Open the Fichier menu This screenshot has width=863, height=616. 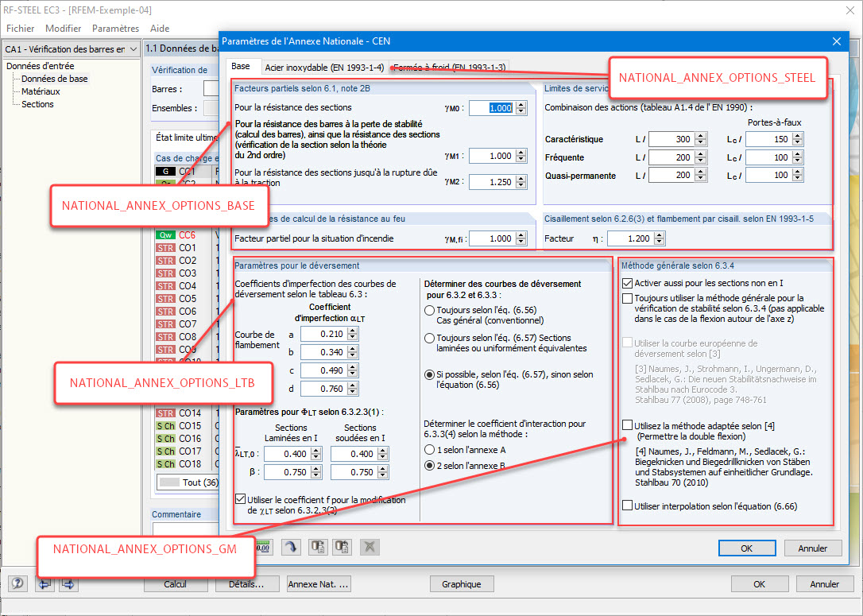[x=21, y=28]
